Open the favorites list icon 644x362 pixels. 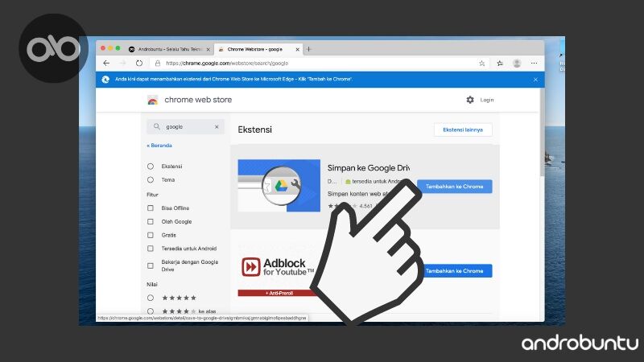tap(500, 64)
